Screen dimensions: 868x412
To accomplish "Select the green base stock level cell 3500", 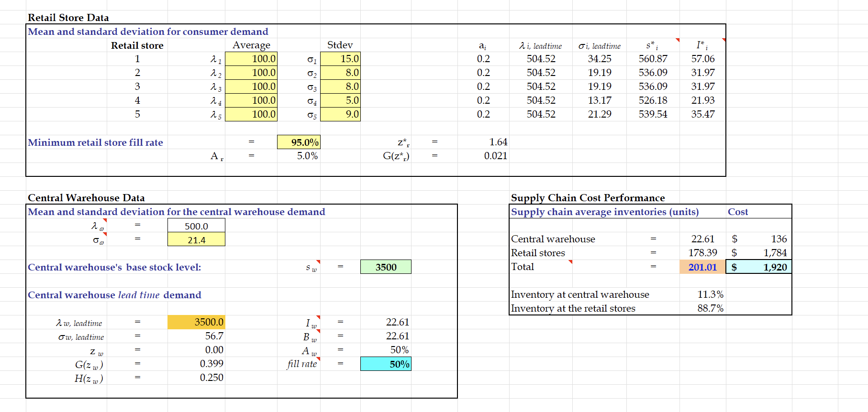I will click(386, 267).
